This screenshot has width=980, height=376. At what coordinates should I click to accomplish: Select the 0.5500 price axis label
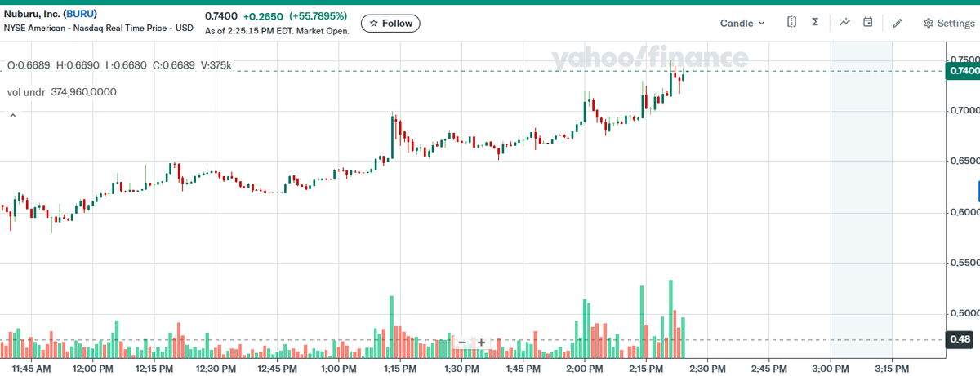964,263
